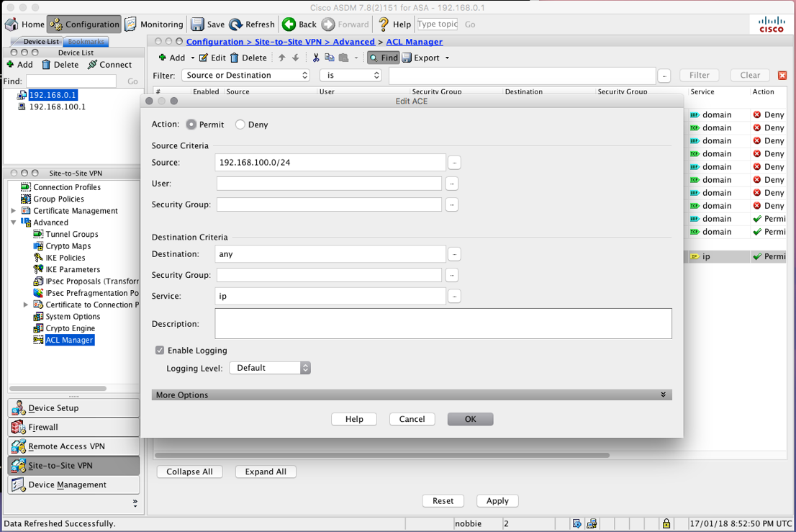Open Device Setup panel
Image resolution: width=796 pixels, height=532 pixels.
[73, 408]
